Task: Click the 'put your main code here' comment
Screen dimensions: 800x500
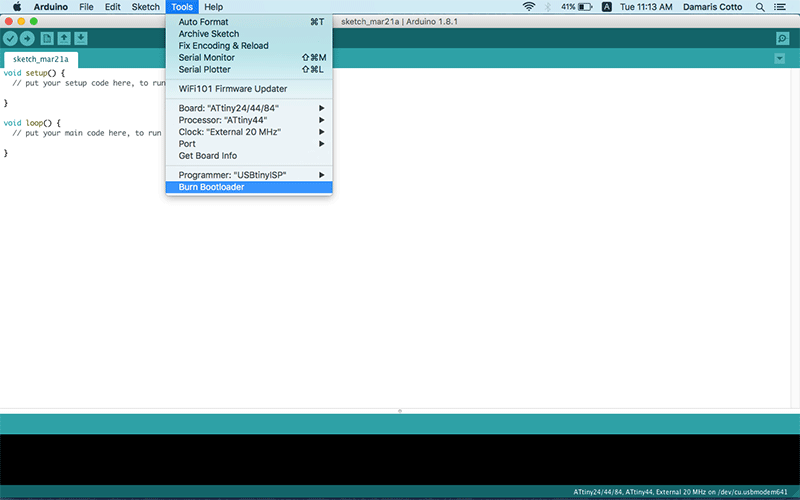Action: pyautogui.click(x=87, y=133)
